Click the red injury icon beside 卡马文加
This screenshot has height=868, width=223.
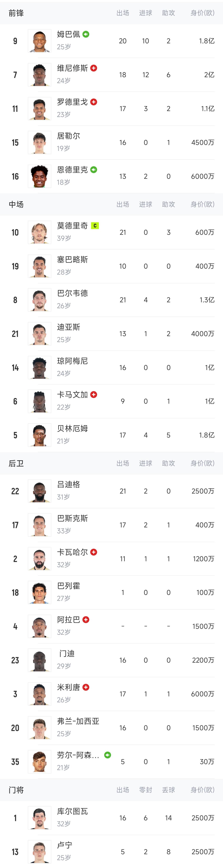point(94,395)
